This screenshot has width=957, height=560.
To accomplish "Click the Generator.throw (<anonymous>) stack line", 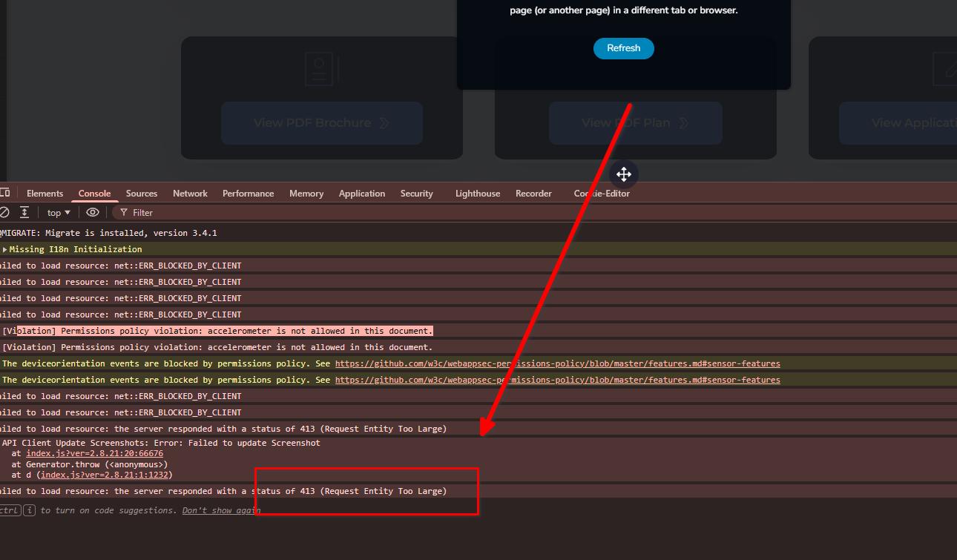I will click(x=90, y=464).
